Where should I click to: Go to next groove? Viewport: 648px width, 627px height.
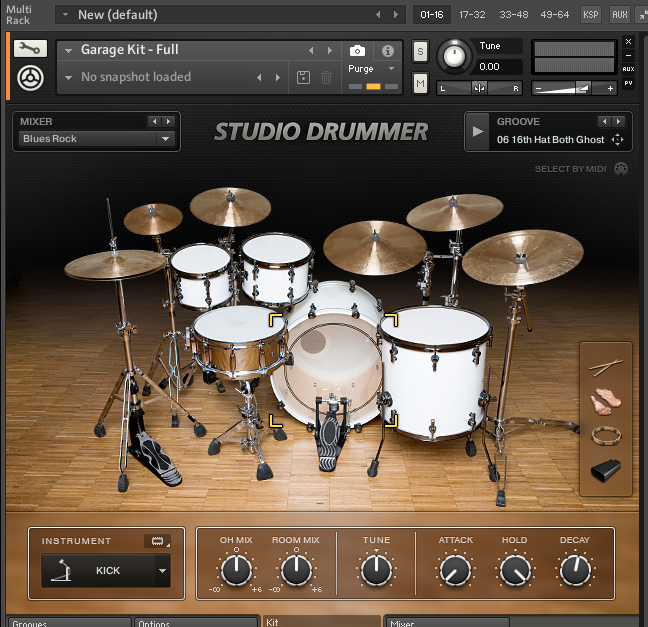pyautogui.click(x=618, y=122)
